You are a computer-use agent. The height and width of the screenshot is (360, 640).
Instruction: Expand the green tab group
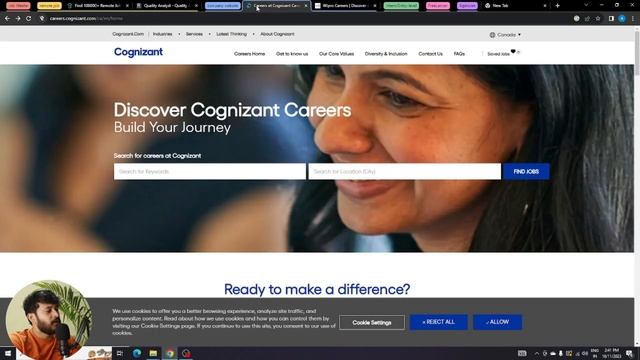point(401,6)
